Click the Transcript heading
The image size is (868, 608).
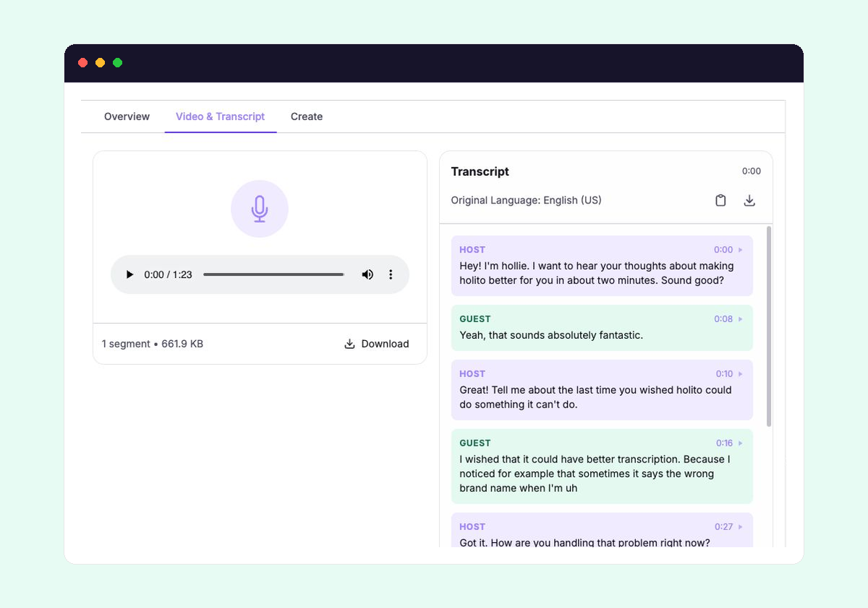(x=480, y=172)
